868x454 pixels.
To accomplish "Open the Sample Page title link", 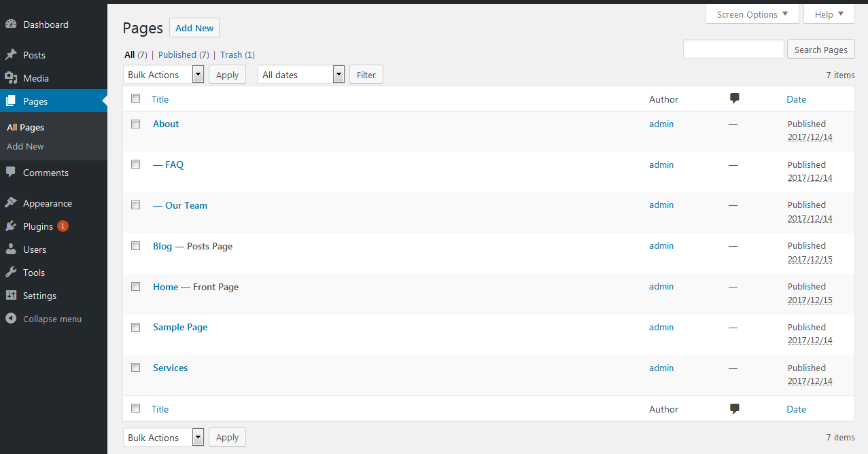I will click(x=180, y=327).
